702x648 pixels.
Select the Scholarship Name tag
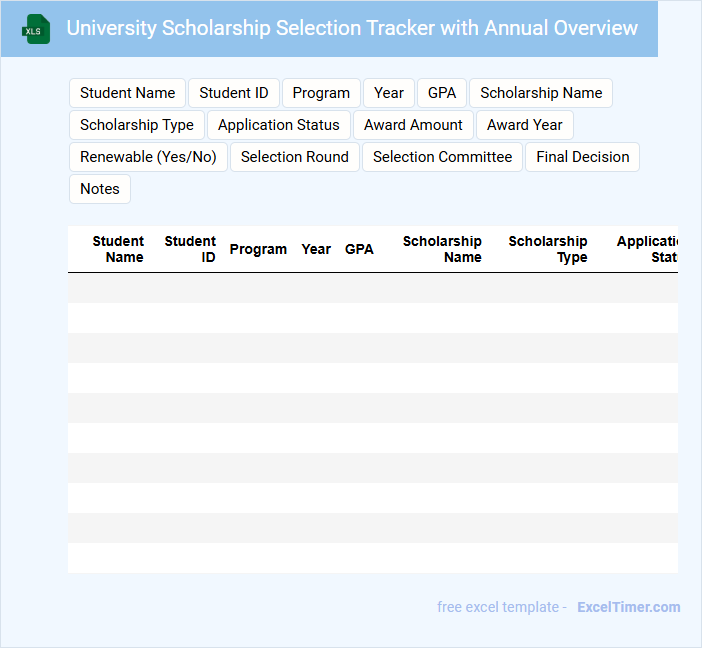pyautogui.click(x=541, y=93)
